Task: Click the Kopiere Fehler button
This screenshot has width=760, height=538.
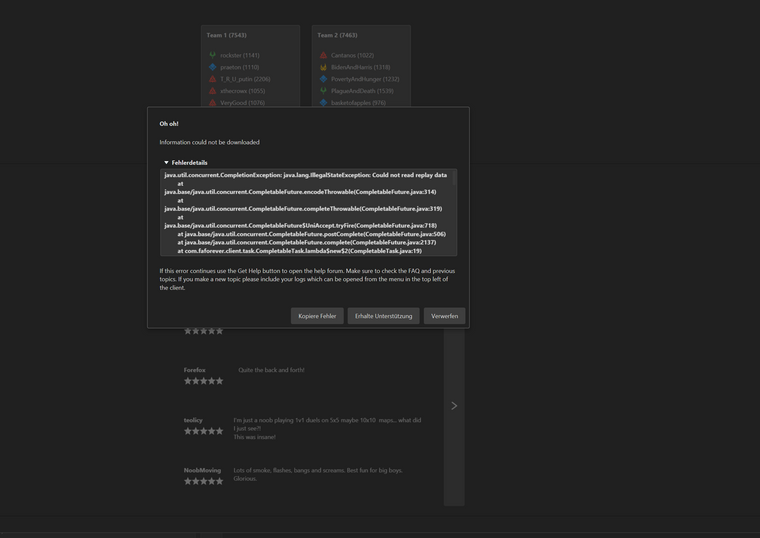Action: click(317, 316)
